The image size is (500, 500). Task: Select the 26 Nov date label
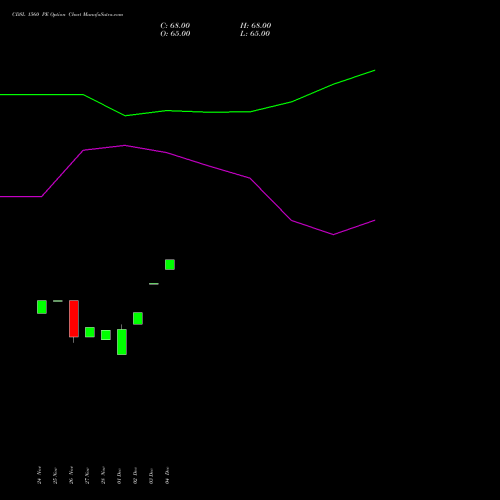(71, 475)
